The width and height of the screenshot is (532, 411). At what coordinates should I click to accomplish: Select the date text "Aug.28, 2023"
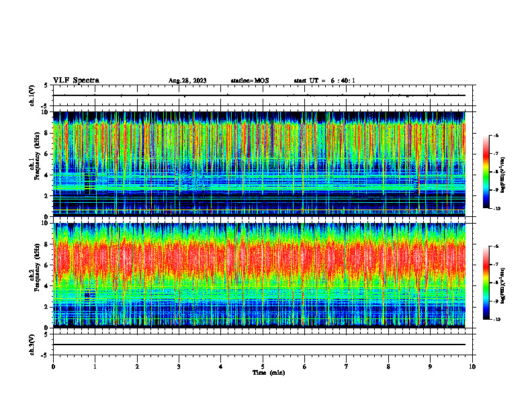click(x=187, y=81)
